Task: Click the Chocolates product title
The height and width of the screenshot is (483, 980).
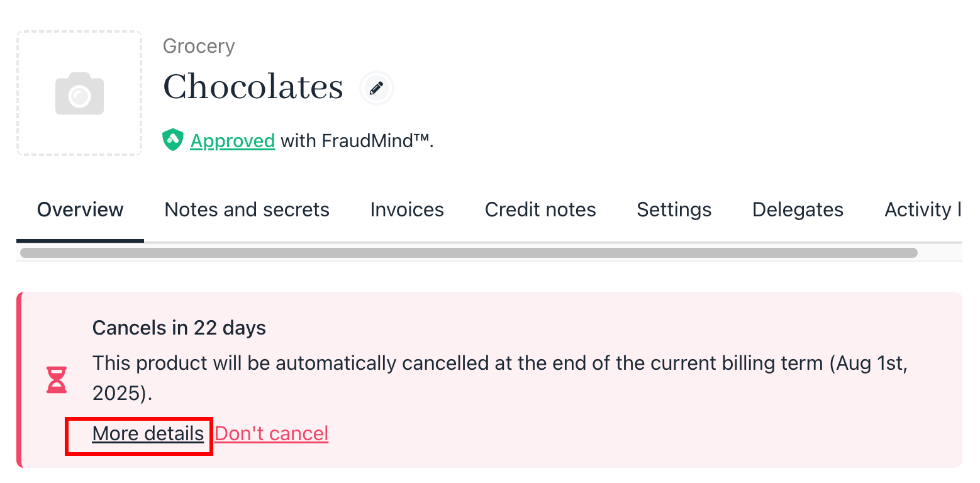Action: tap(253, 87)
